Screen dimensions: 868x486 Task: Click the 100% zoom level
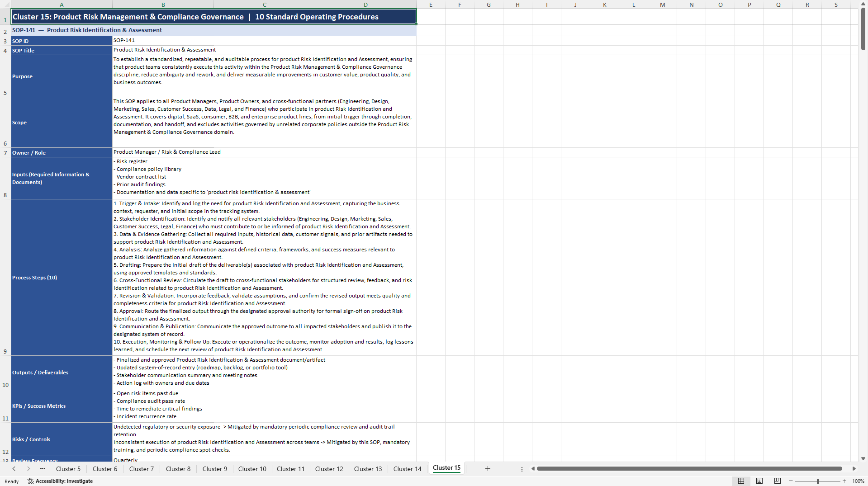point(858,481)
